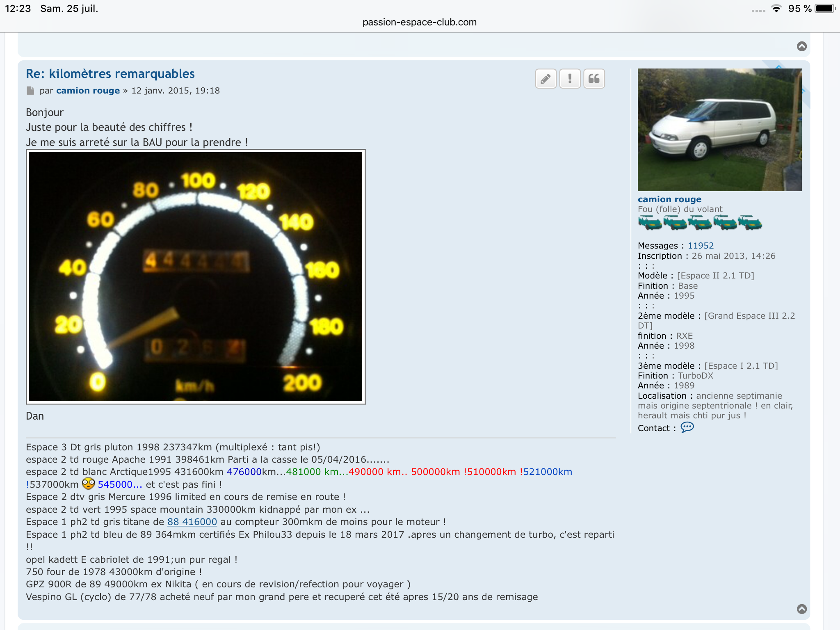Open author link camion rouge beside date
840x630 pixels.
pyautogui.click(x=88, y=91)
